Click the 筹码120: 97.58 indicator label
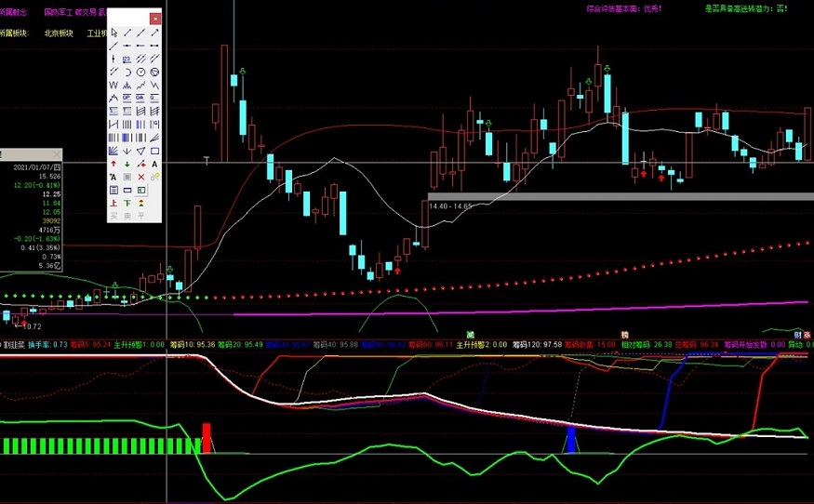 537,345
